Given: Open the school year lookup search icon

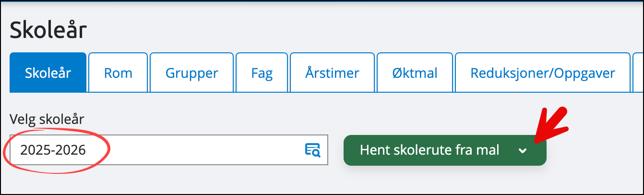Looking at the screenshot, I should pyautogui.click(x=313, y=150).
